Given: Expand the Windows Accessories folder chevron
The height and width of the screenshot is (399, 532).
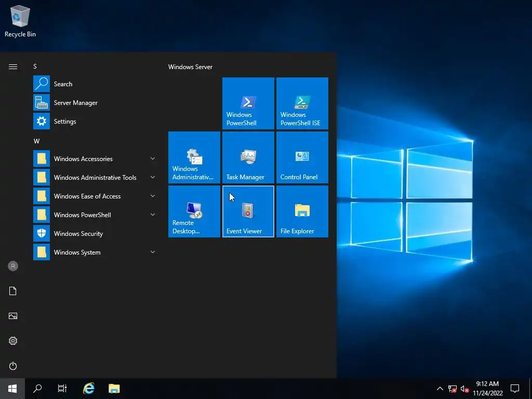Looking at the screenshot, I should coord(153,158).
